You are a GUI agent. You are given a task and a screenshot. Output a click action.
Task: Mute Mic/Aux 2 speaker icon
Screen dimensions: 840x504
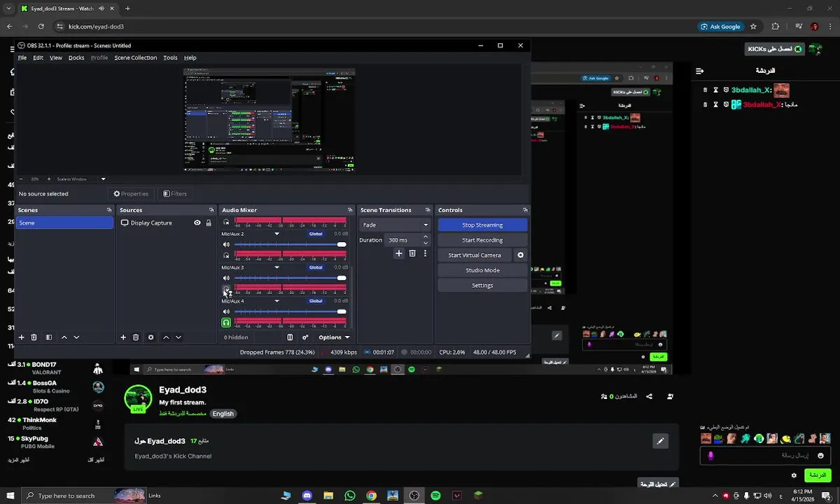point(226,244)
